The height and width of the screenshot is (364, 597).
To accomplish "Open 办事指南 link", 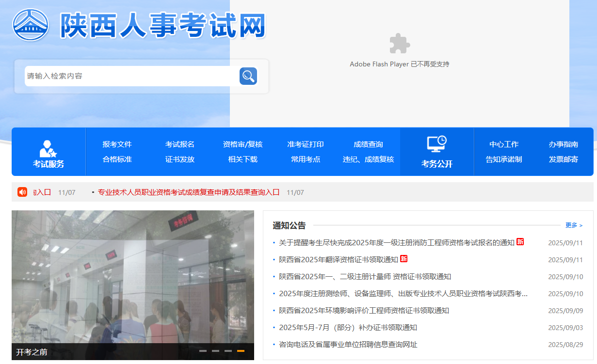I will click(x=564, y=144).
